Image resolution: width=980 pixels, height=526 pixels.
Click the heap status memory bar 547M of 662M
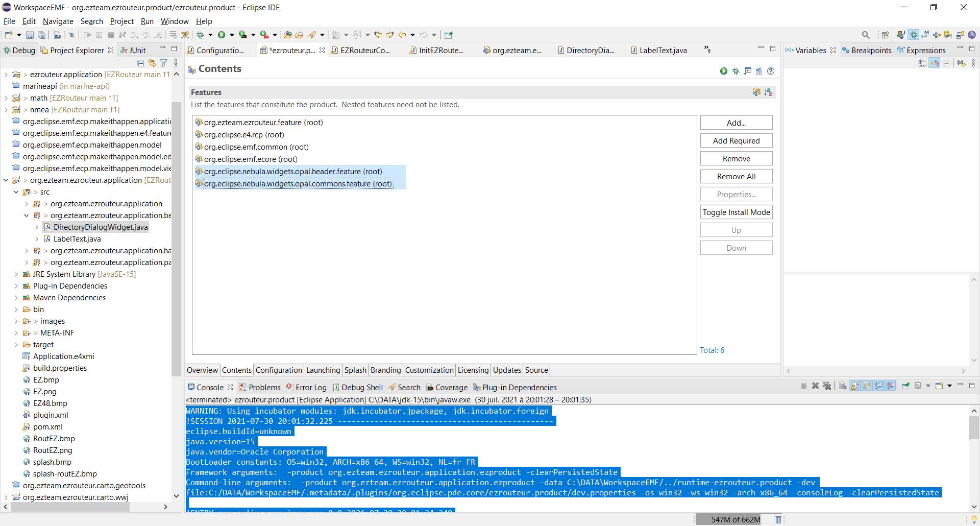point(735,519)
